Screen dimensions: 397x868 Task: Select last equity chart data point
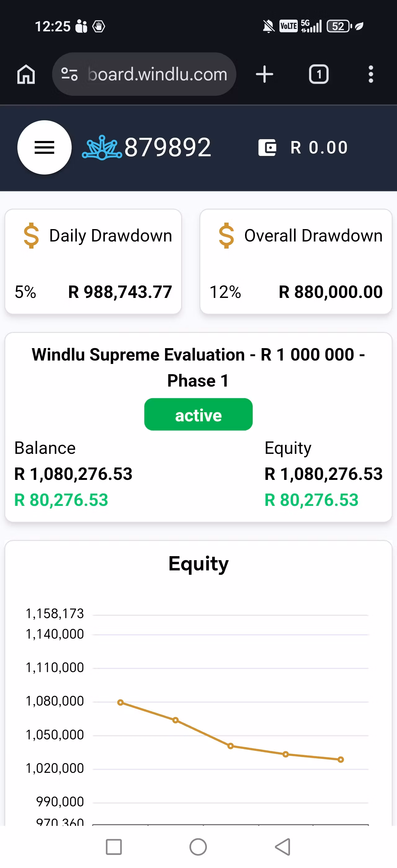tap(341, 759)
